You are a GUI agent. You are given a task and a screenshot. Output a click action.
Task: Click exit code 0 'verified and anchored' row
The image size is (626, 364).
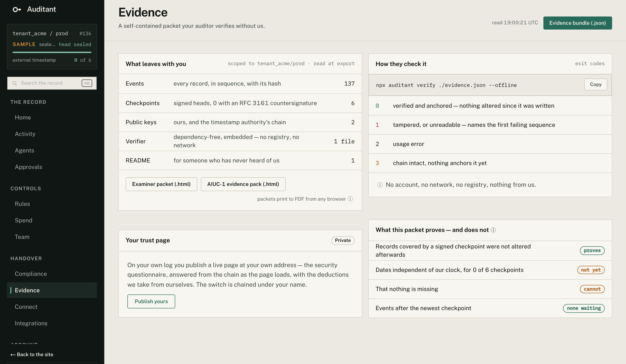(x=490, y=106)
